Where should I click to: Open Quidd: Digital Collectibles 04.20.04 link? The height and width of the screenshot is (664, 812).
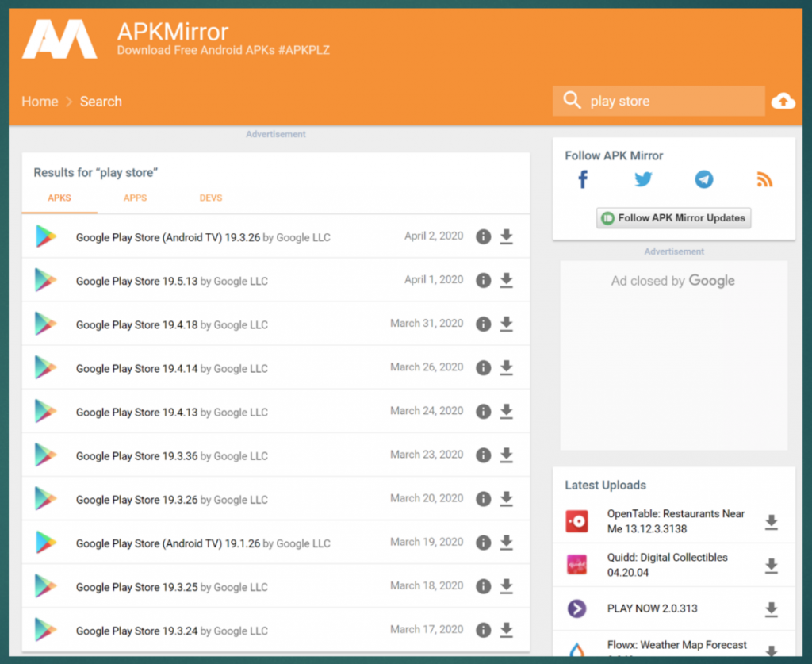pos(667,565)
